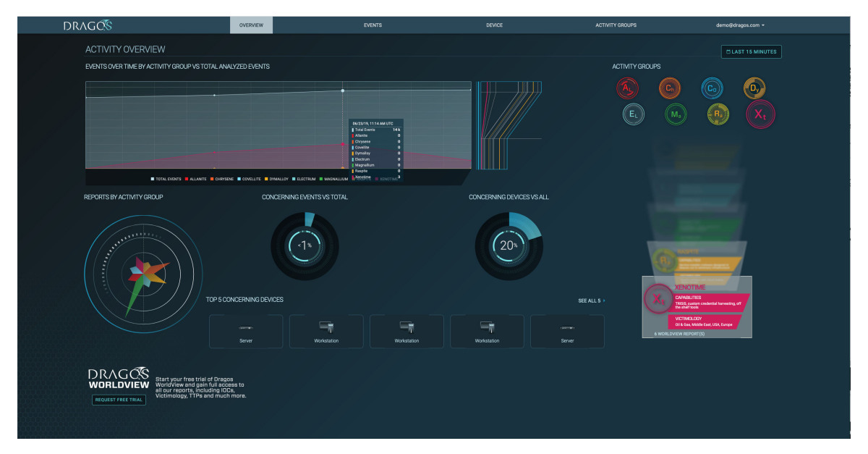
Task: Select the Electrum (EL) activity group icon
Action: point(633,113)
